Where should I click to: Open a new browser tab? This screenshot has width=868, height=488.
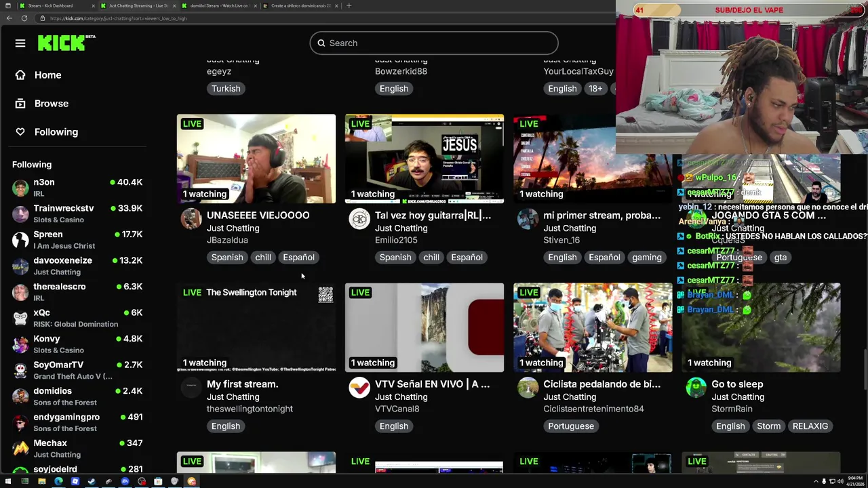point(349,5)
